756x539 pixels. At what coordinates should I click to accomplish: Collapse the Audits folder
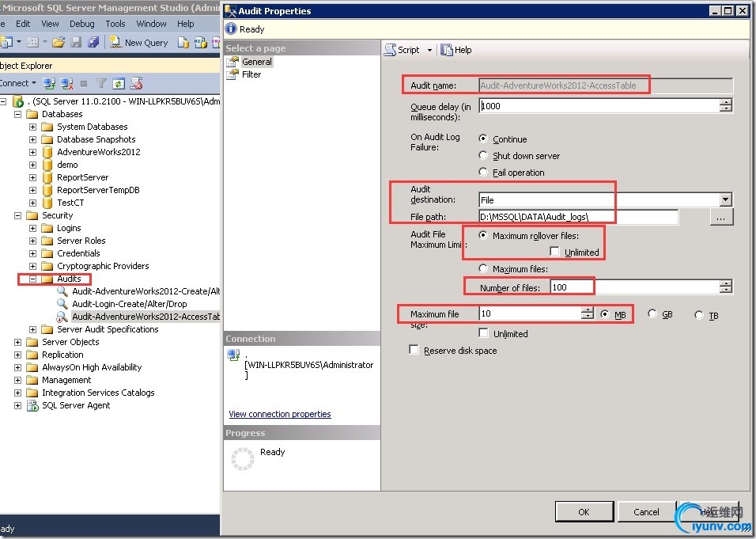(x=32, y=279)
